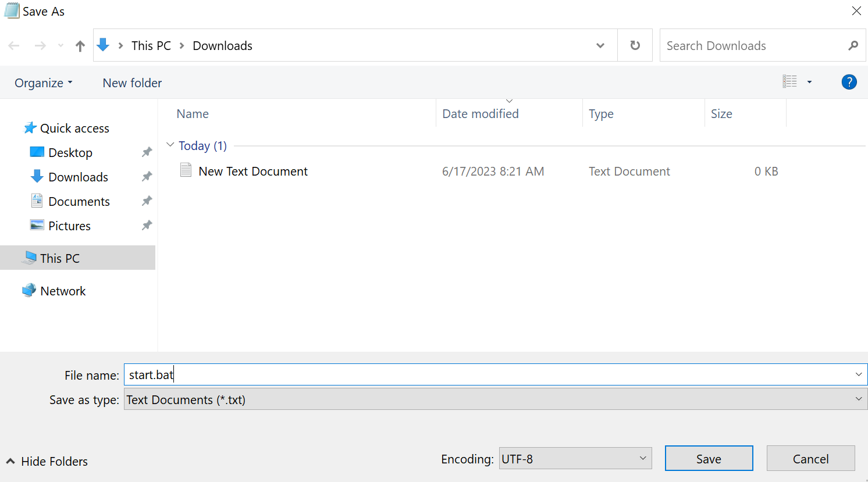The width and height of the screenshot is (868, 482).
Task: Click the Up one level arrow
Action: [x=80, y=46]
